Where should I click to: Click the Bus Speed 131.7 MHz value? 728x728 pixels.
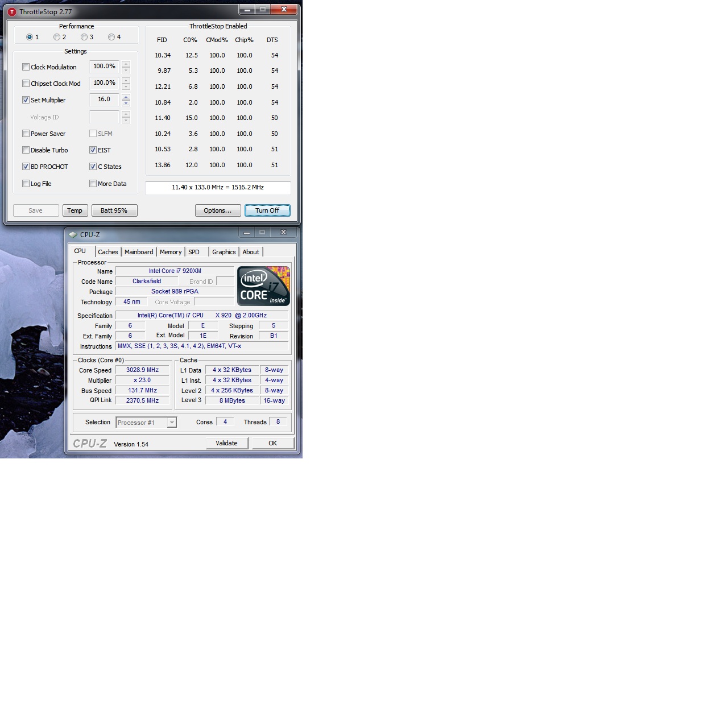click(143, 391)
